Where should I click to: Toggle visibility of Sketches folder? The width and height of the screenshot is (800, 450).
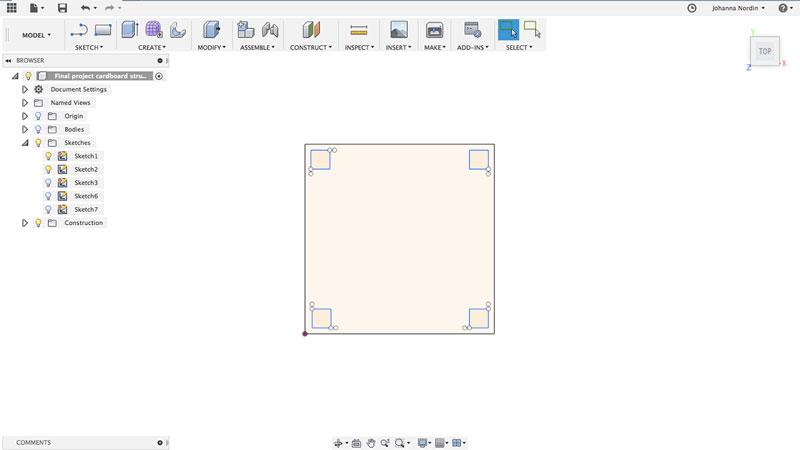pyautogui.click(x=38, y=143)
